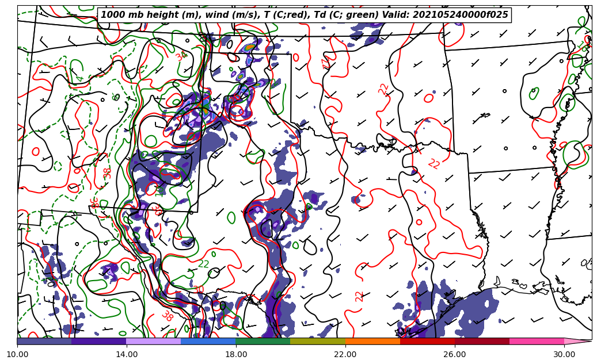The width and height of the screenshot is (597, 364).
Task: Click the pink colorbar extension arrow tip
Action: click(x=578, y=341)
